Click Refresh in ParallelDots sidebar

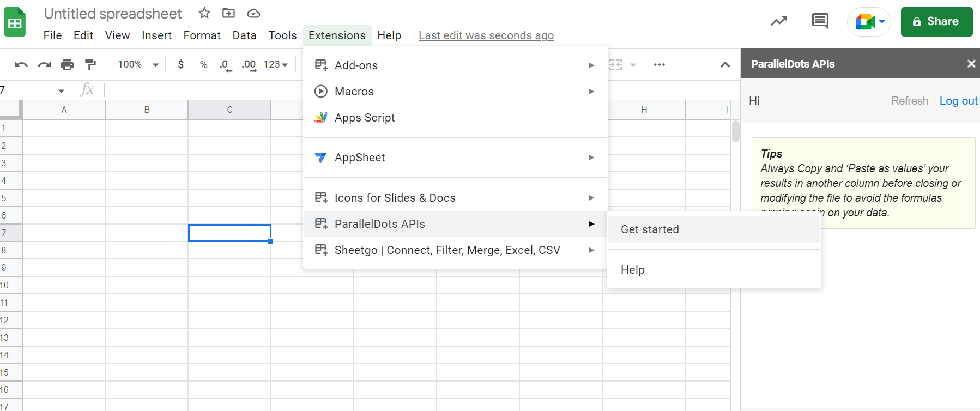(x=910, y=101)
